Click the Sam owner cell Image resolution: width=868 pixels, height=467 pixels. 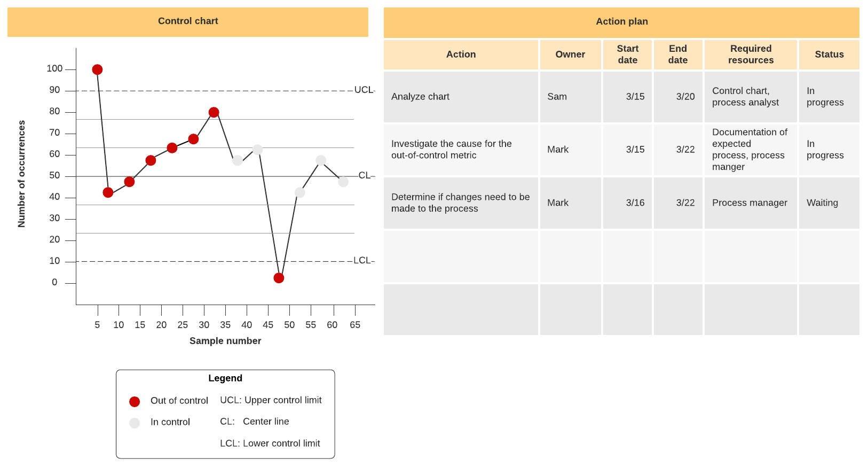pos(570,97)
